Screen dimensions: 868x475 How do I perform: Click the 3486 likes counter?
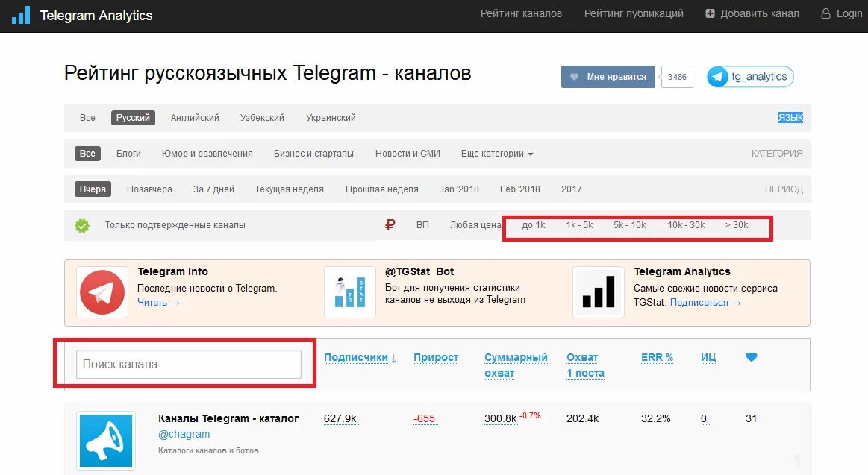(x=677, y=77)
